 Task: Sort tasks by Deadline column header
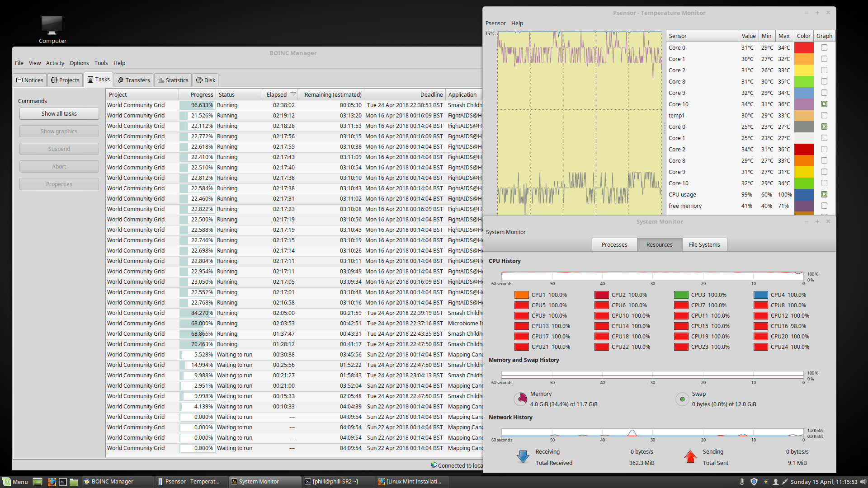click(405, 94)
